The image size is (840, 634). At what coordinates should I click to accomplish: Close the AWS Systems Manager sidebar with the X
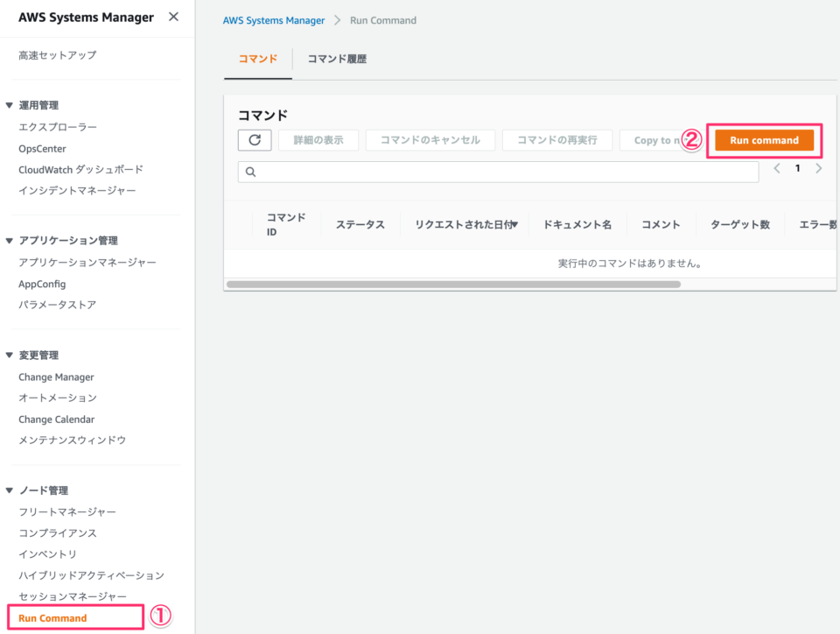[173, 17]
